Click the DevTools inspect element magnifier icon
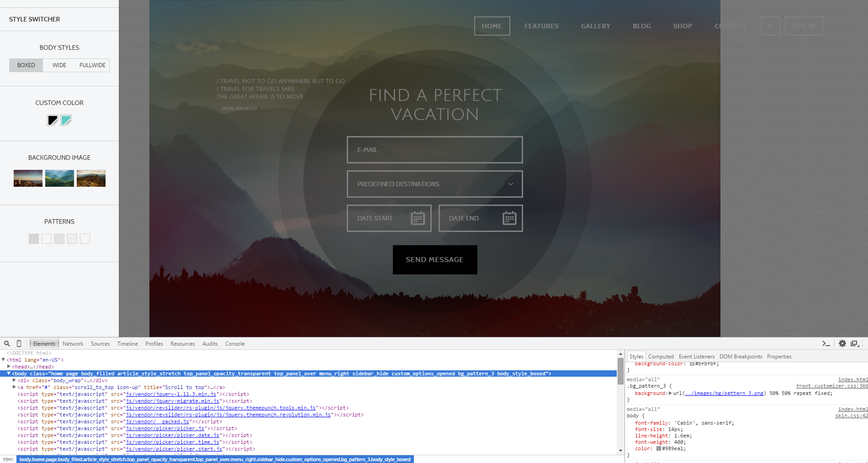This screenshot has height=463, width=868. (x=7, y=344)
